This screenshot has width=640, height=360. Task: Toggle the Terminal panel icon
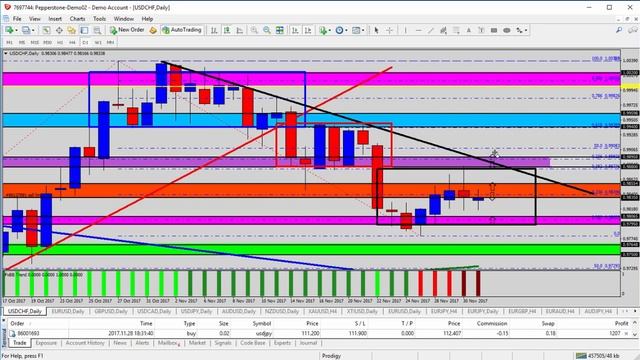[84, 30]
